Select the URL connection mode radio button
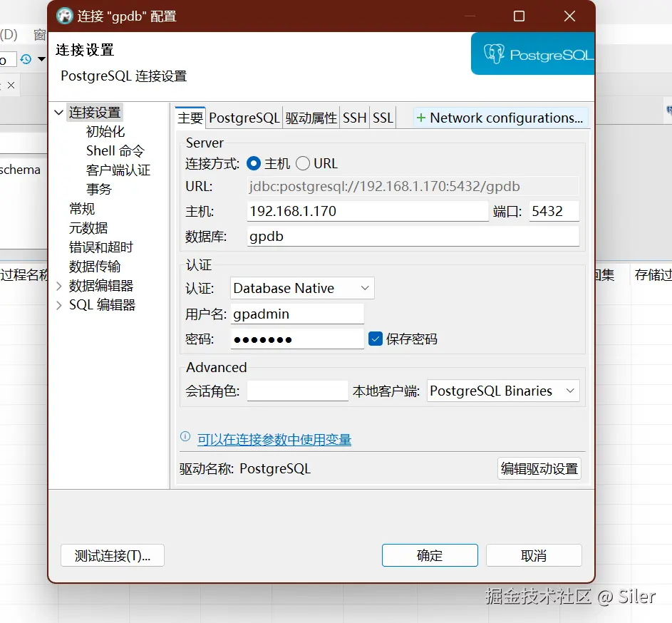The width and height of the screenshot is (672, 623). (x=303, y=163)
